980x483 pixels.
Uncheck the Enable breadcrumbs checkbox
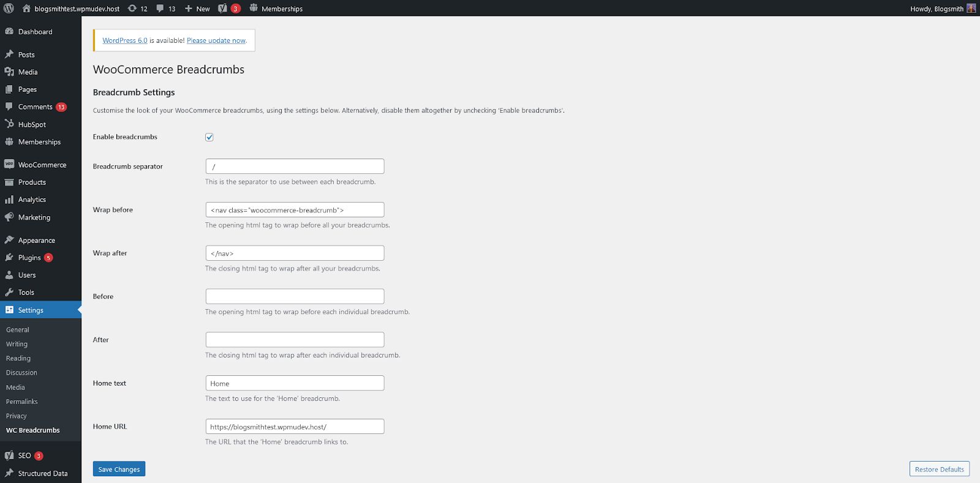209,137
